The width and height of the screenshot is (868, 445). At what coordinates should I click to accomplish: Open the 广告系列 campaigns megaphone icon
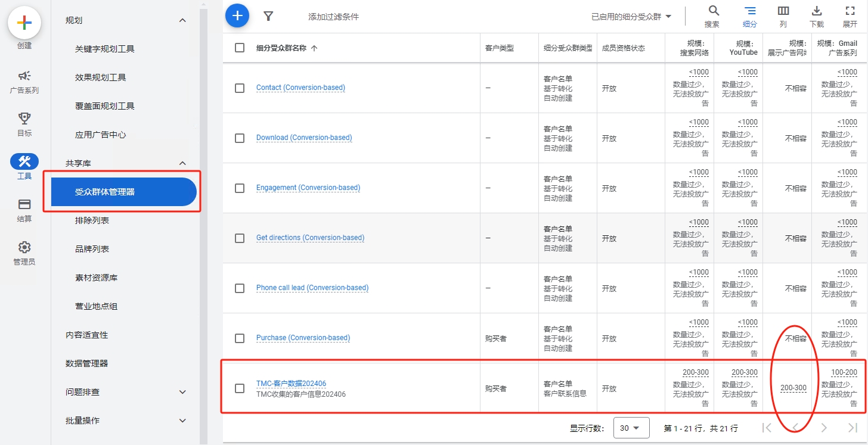[x=24, y=76]
